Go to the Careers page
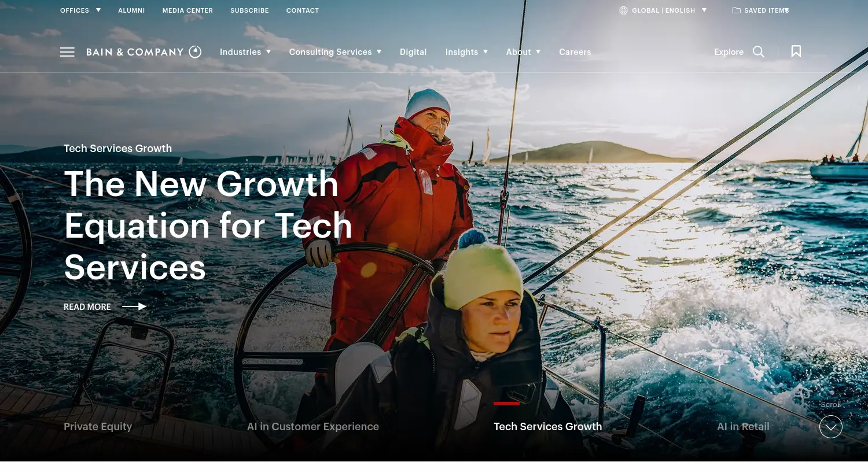The height and width of the screenshot is (473, 868). click(x=575, y=52)
